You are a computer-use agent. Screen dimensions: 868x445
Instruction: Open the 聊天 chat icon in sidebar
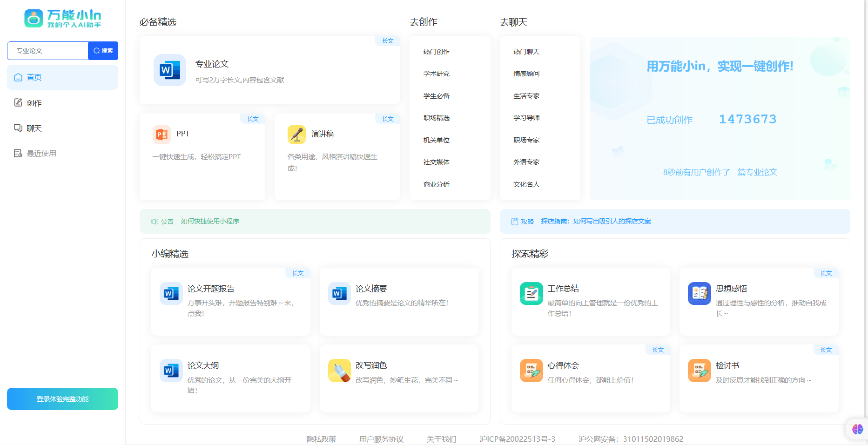click(x=18, y=128)
